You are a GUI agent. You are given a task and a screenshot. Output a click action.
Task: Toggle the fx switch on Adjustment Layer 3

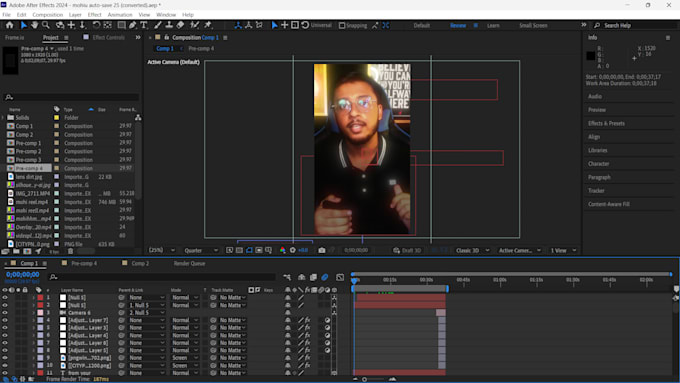[307, 328]
